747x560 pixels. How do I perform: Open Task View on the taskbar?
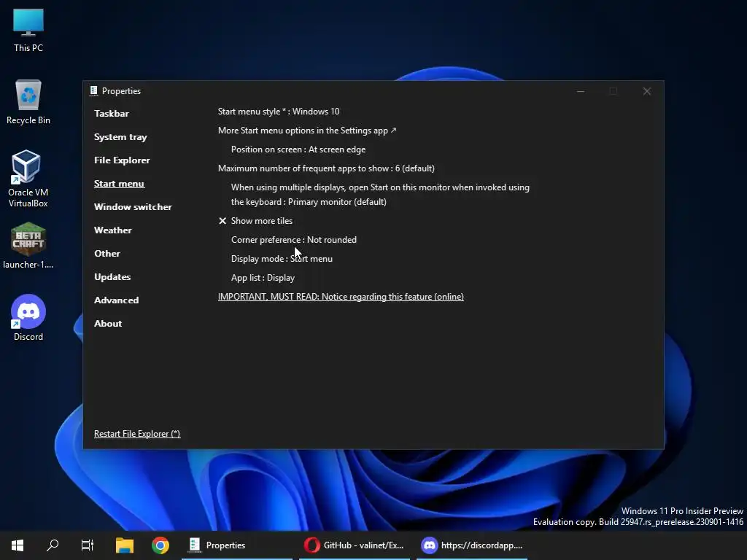click(x=88, y=545)
